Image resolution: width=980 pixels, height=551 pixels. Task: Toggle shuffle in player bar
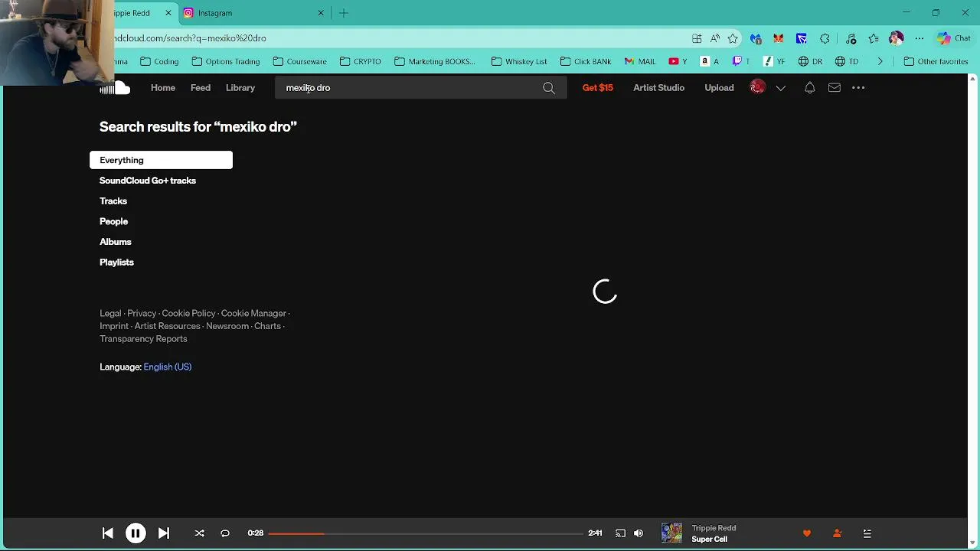199,533
